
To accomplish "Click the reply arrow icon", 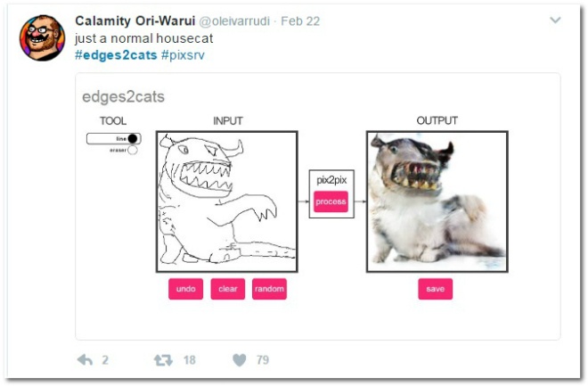I will [x=85, y=360].
